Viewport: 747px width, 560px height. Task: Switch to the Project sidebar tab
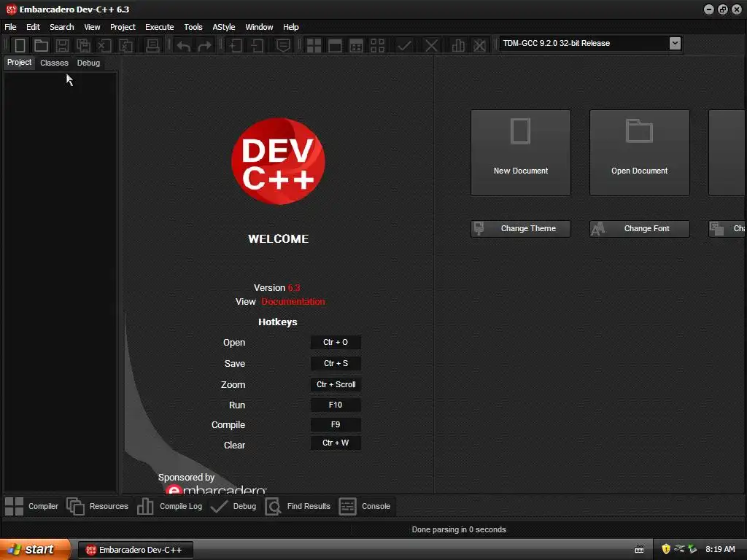tap(19, 63)
